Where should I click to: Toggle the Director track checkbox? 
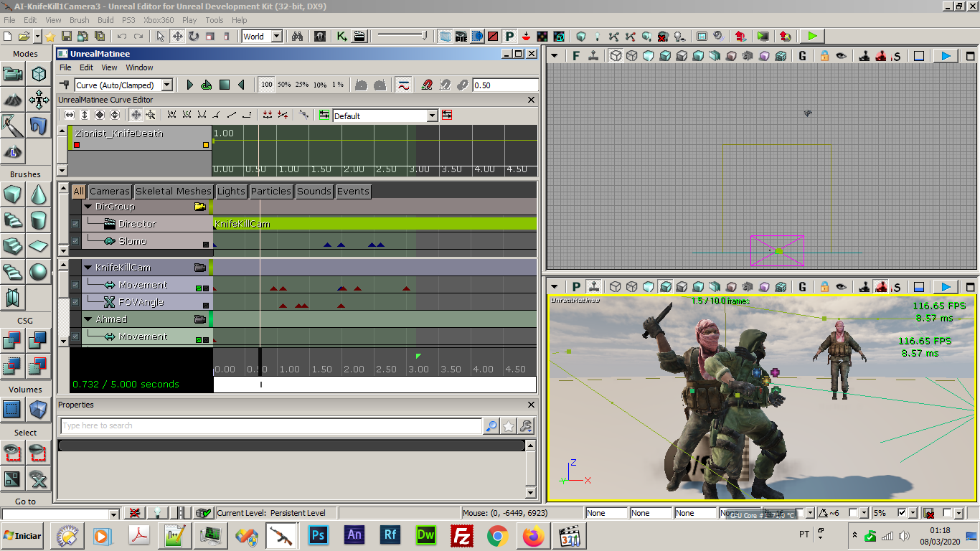pos(75,224)
